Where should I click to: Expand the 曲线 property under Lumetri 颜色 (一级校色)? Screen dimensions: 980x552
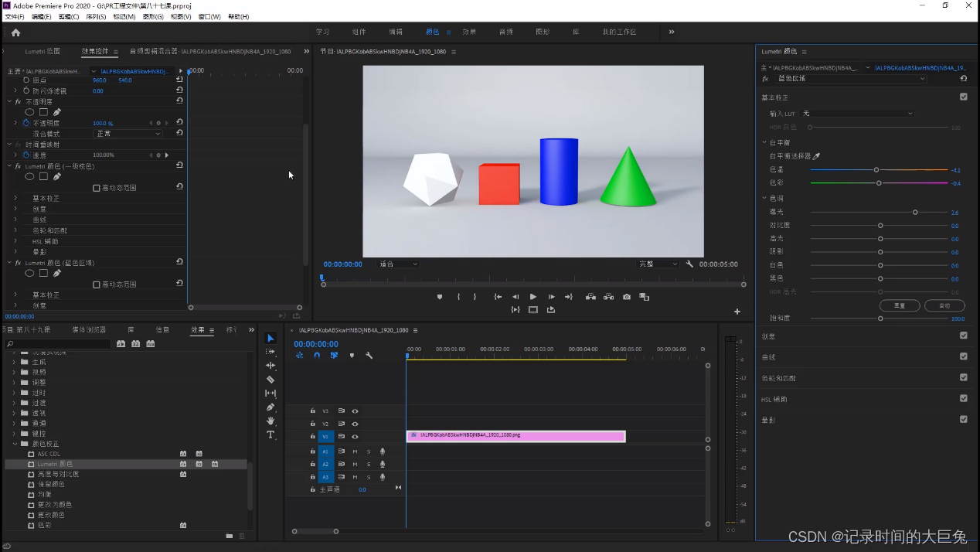15,220
